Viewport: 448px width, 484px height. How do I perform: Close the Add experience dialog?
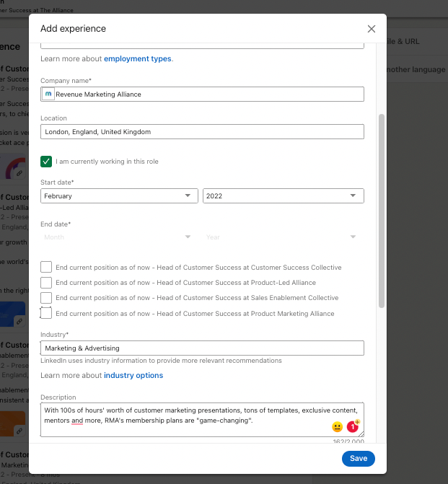click(371, 29)
